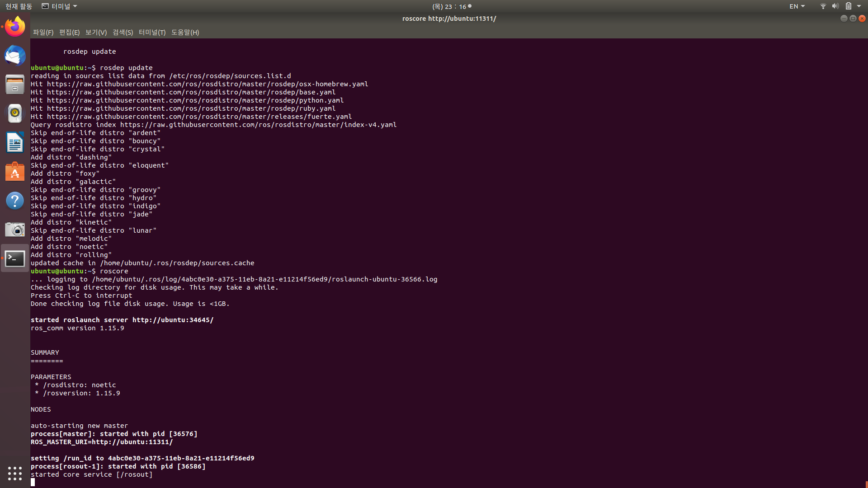
Task: Launch Thunderbird mail from the dock
Action: [15, 56]
